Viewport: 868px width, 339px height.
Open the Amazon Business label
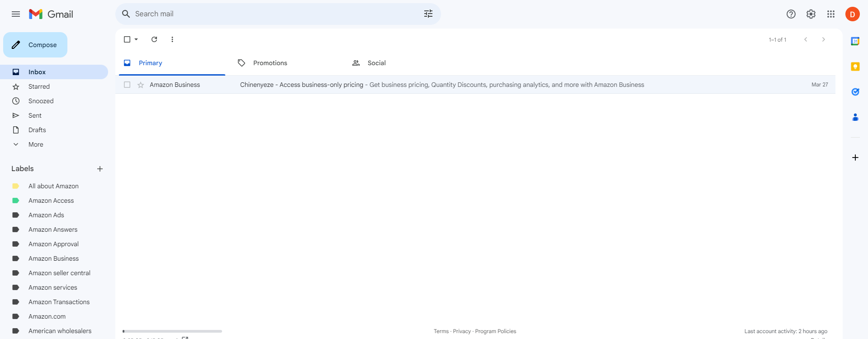[54, 258]
